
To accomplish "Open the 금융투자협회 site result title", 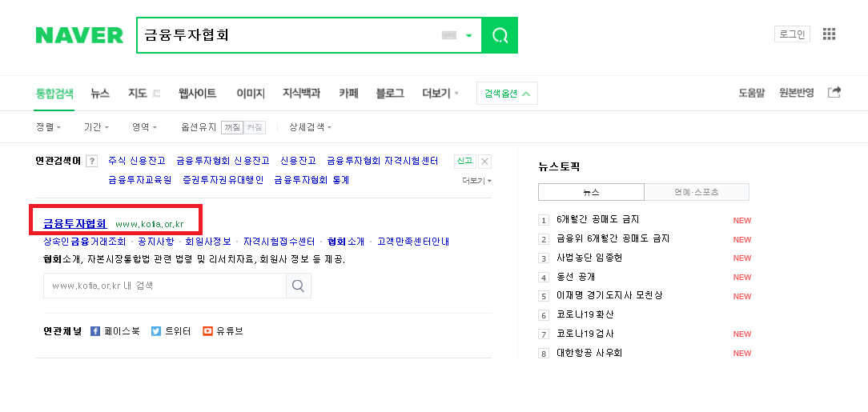I will [74, 224].
